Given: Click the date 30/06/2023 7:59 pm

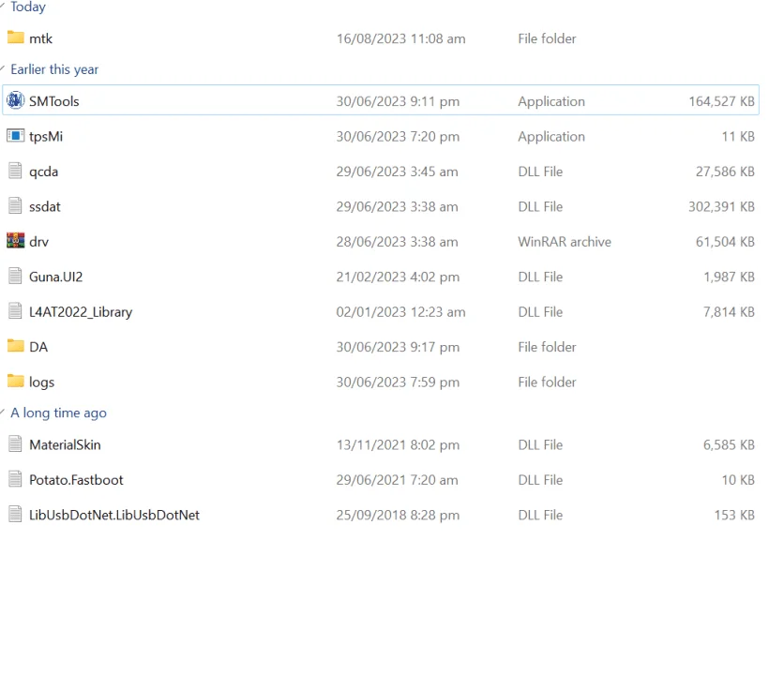Looking at the screenshot, I should tap(398, 382).
